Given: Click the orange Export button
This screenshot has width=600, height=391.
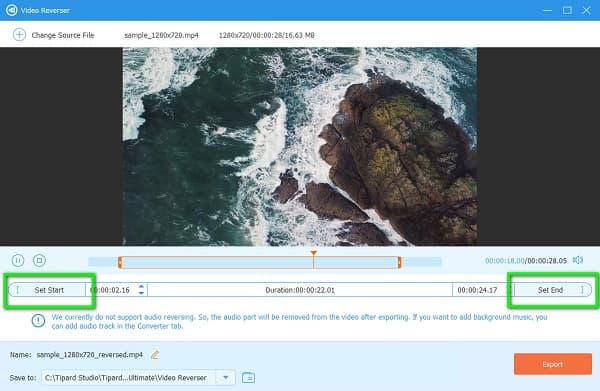Looking at the screenshot, I should click(x=553, y=364).
